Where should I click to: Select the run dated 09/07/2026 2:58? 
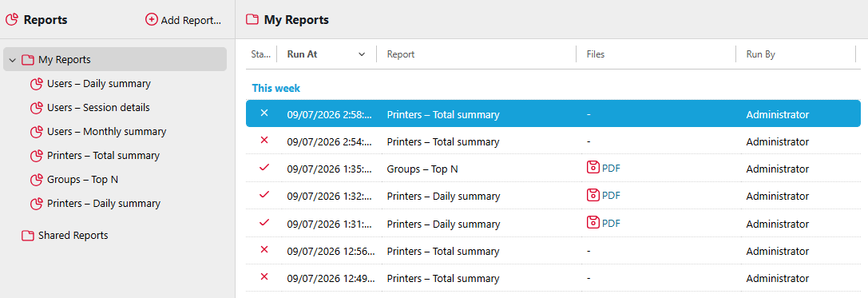(x=553, y=113)
